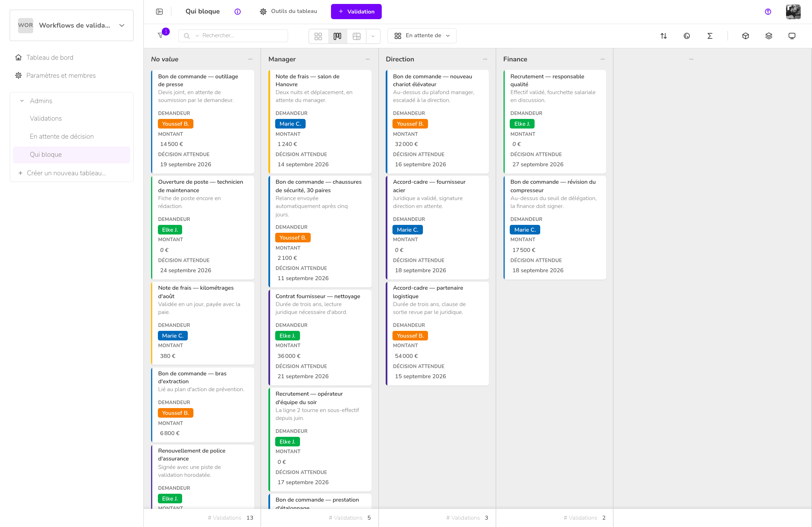The image size is (812, 527).
Task: Click Youssef B. tag on outillage de presse card
Action: (175, 124)
